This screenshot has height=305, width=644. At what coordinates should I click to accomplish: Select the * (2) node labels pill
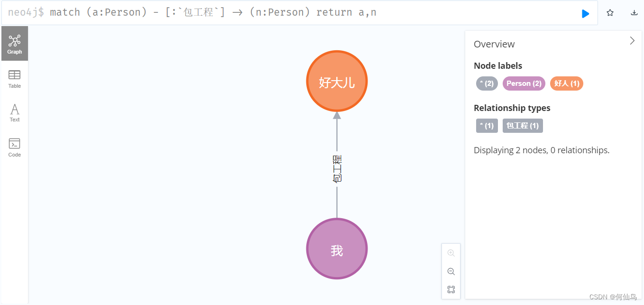[487, 83]
